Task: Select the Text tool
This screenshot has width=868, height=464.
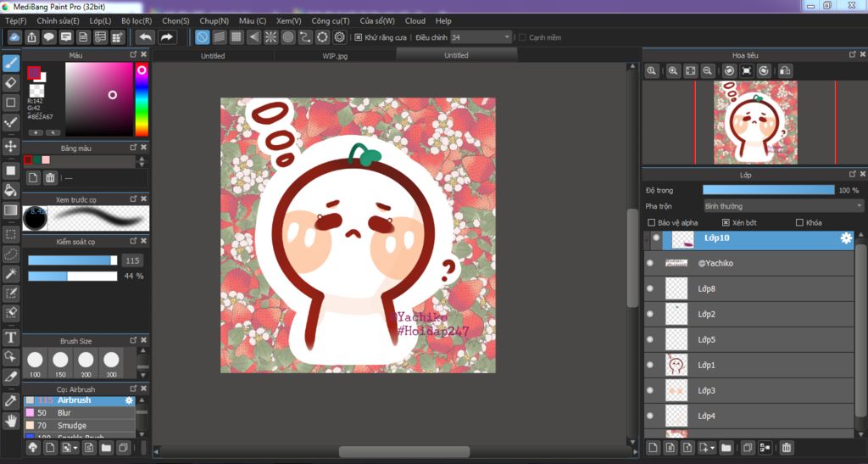Action: point(10,338)
